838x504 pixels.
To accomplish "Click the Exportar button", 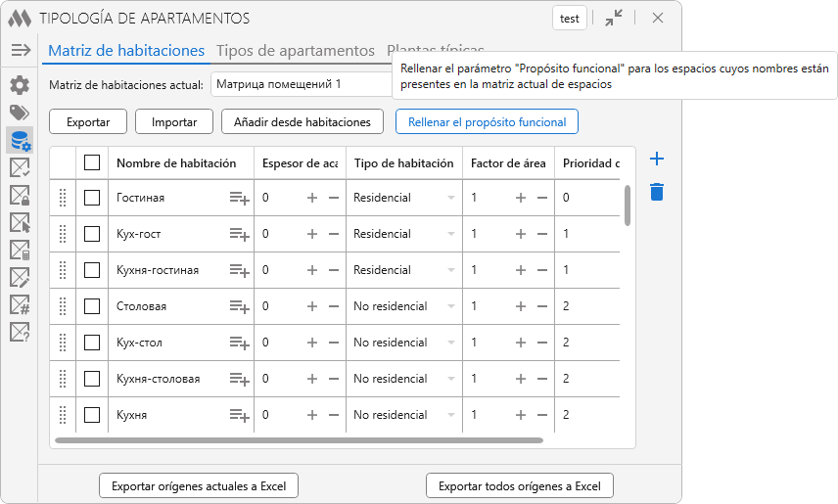I will 88,122.
